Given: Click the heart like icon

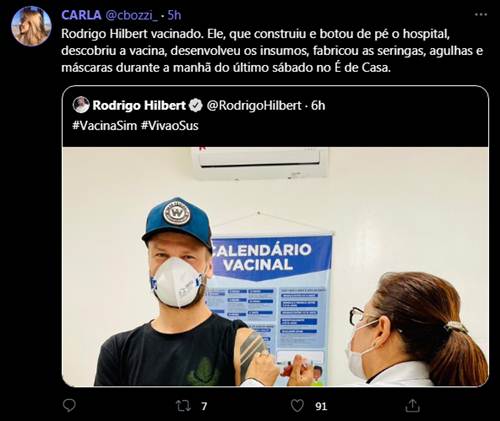Looking at the screenshot, I should click(x=297, y=406).
